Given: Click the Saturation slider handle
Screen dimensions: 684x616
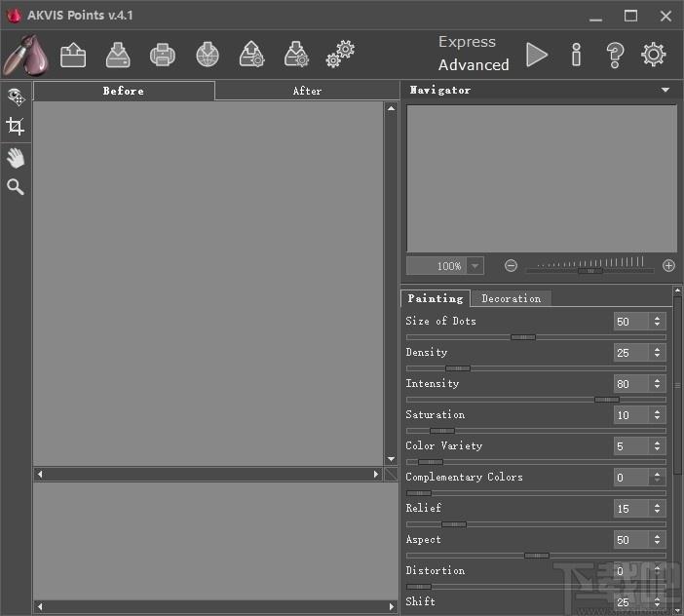Looking at the screenshot, I should pyautogui.click(x=442, y=431).
